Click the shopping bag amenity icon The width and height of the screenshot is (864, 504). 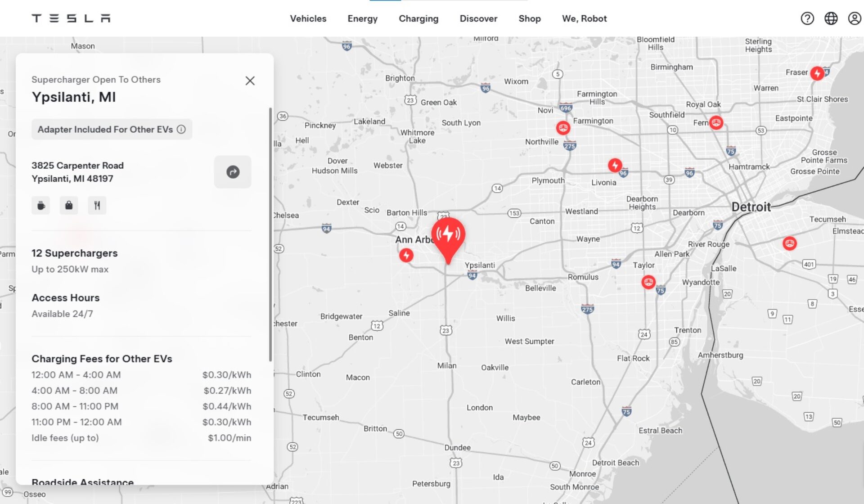tap(69, 206)
